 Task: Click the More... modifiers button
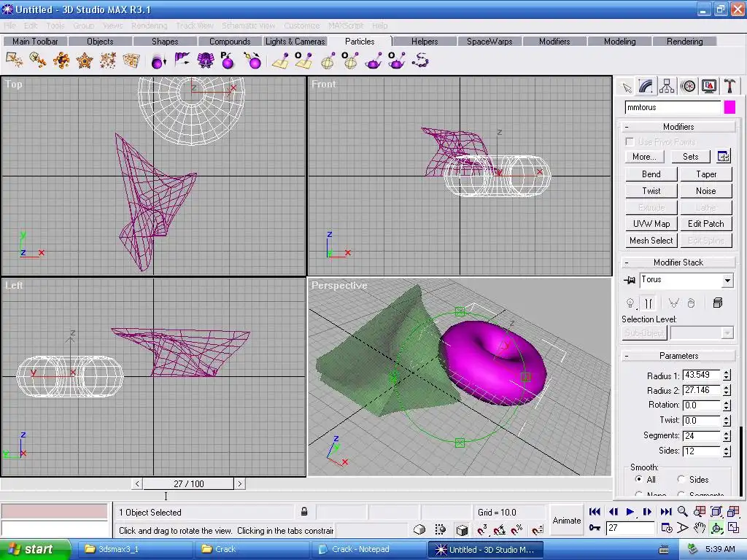[644, 157]
